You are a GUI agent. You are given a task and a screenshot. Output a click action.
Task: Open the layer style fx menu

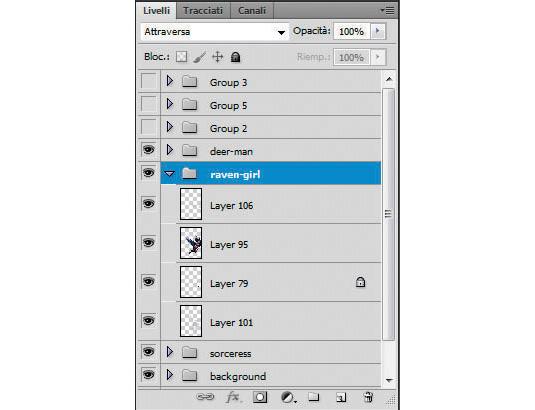(x=233, y=397)
